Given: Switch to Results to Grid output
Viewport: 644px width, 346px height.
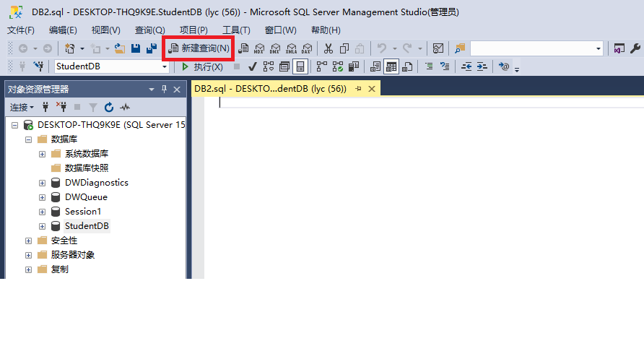Looking at the screenshot, I should [391, 66].
